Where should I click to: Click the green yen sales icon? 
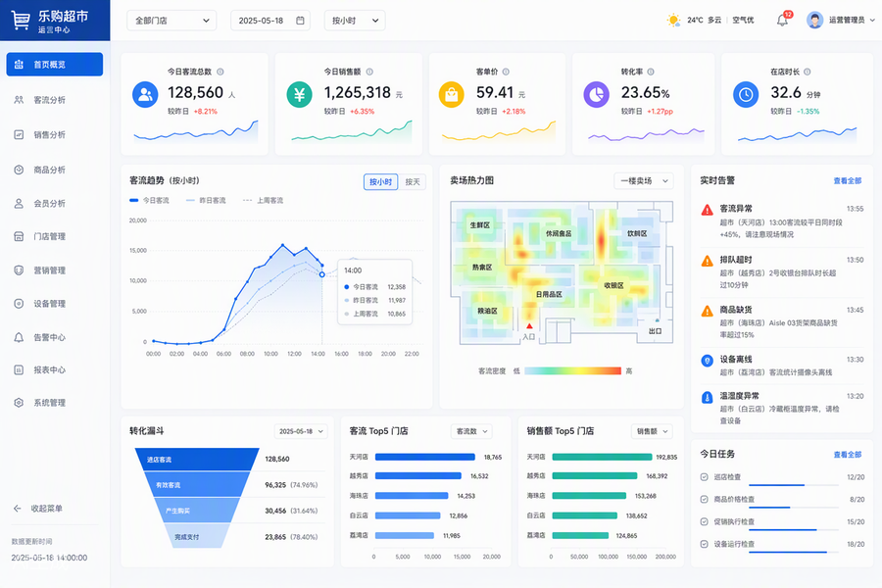click(x=299, y=94)
